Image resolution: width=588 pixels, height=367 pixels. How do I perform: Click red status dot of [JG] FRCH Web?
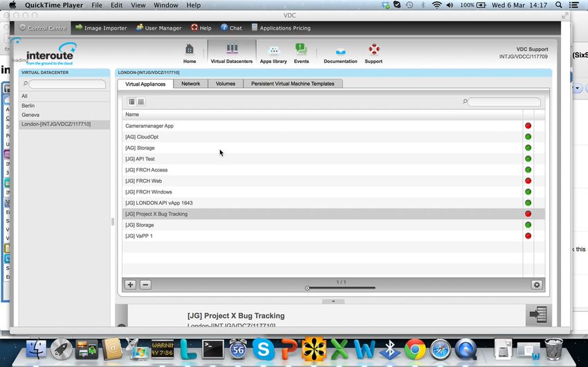tap(528, 181)
